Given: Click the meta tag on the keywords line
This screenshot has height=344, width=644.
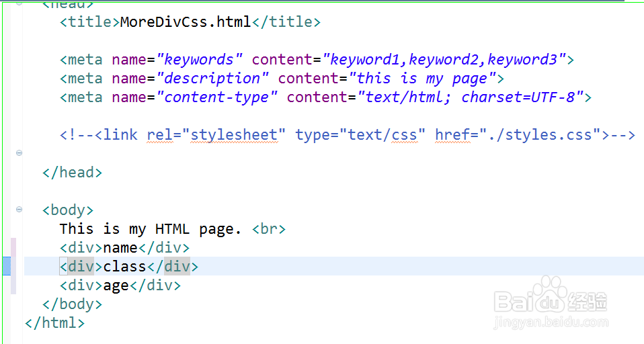Looking at the screenshot, I should click(x=81, y=60).
